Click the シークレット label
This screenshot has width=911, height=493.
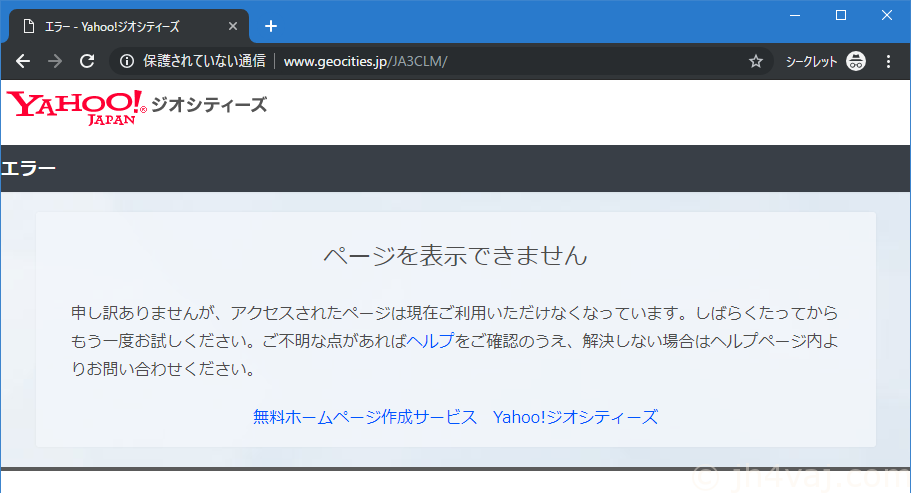tap(811, 61)
